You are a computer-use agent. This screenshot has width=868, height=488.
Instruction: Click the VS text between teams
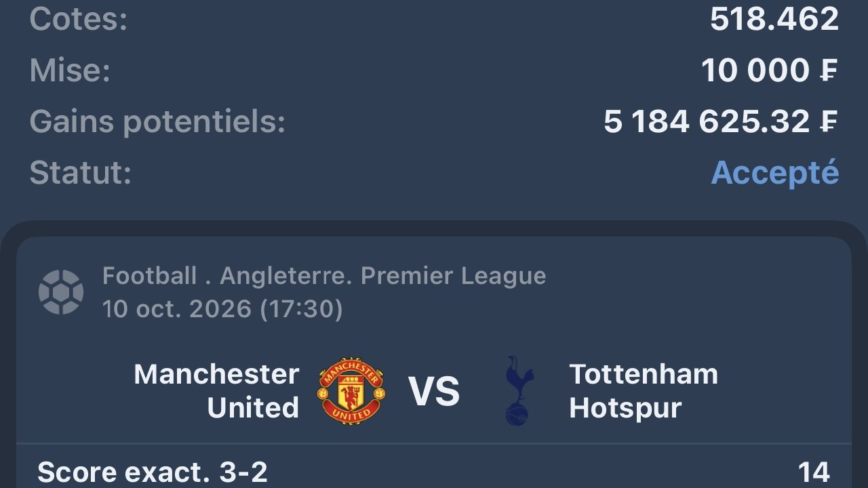(x=434, y=392)
